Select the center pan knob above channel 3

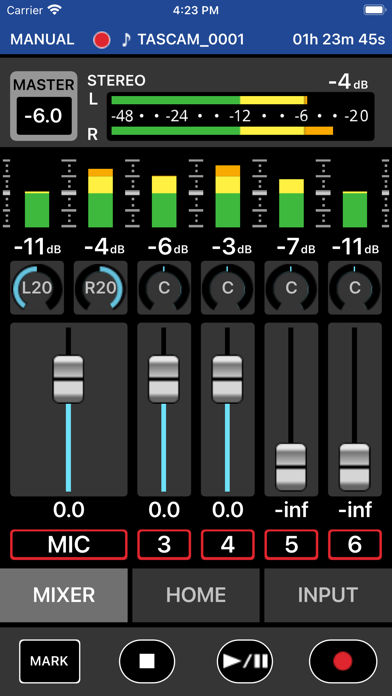(164, 288)
